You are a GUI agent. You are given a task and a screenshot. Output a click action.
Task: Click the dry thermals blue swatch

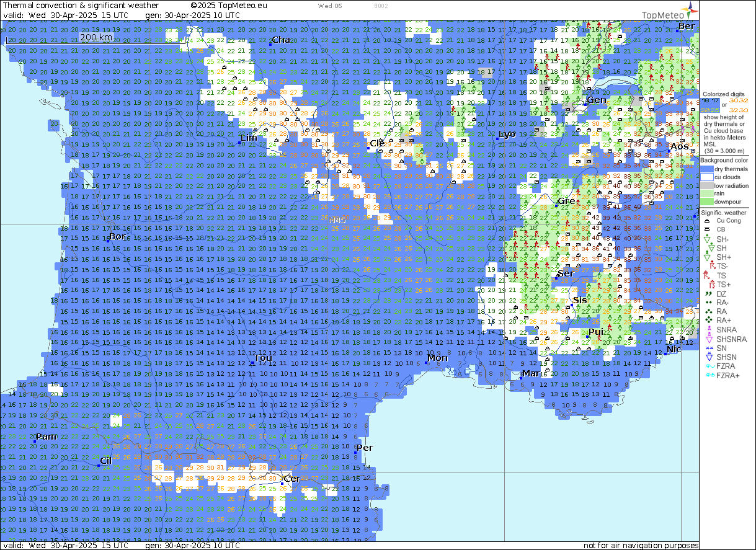click(707, 169)
